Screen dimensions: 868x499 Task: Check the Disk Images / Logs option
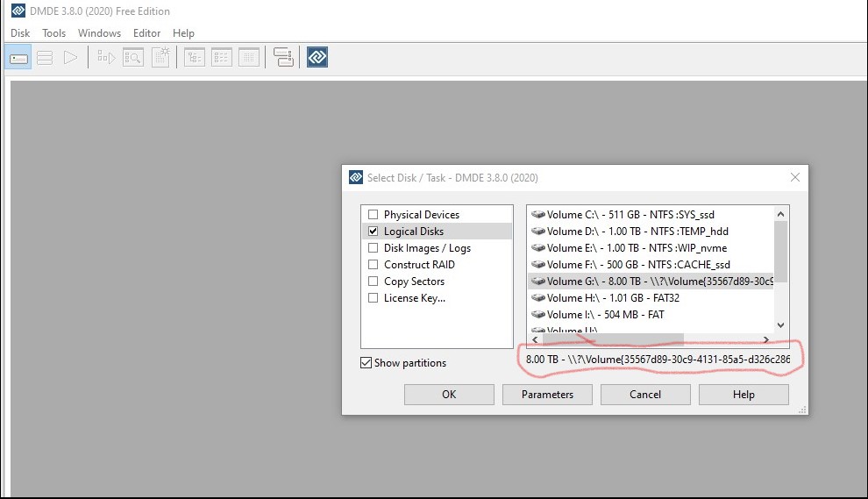[374, 247]
